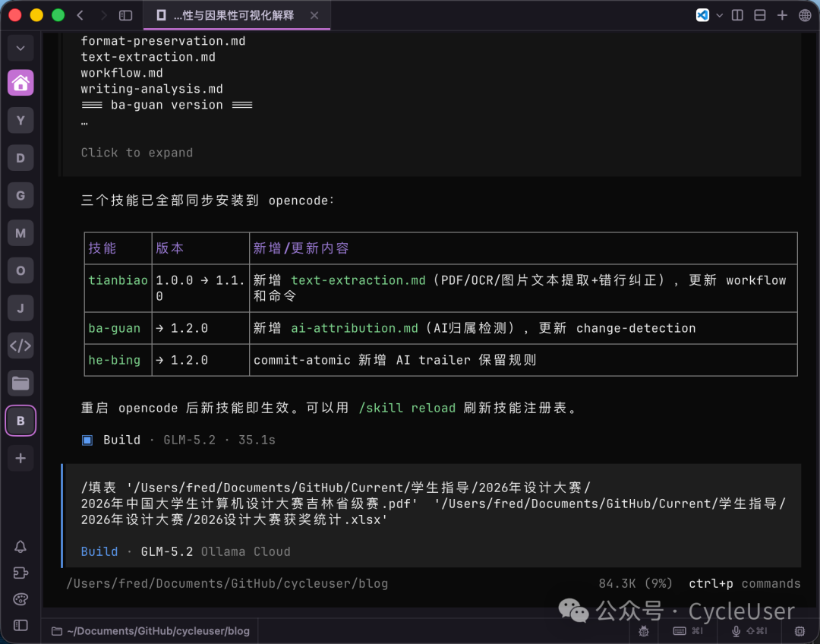Screen dimensions: 820x644
Task: Click Build · GLM-5.2 · 35.1s message footer
Action: click(x=178, y=440)
